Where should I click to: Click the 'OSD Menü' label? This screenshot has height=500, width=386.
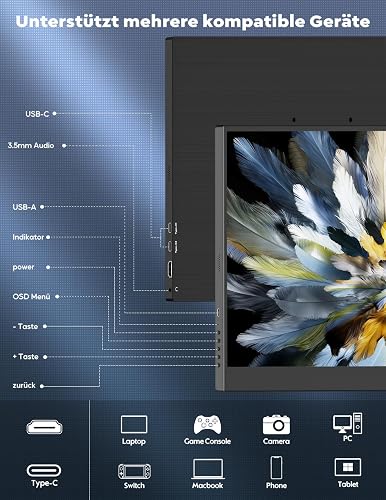pyautogui.click(x=31, y=296)
